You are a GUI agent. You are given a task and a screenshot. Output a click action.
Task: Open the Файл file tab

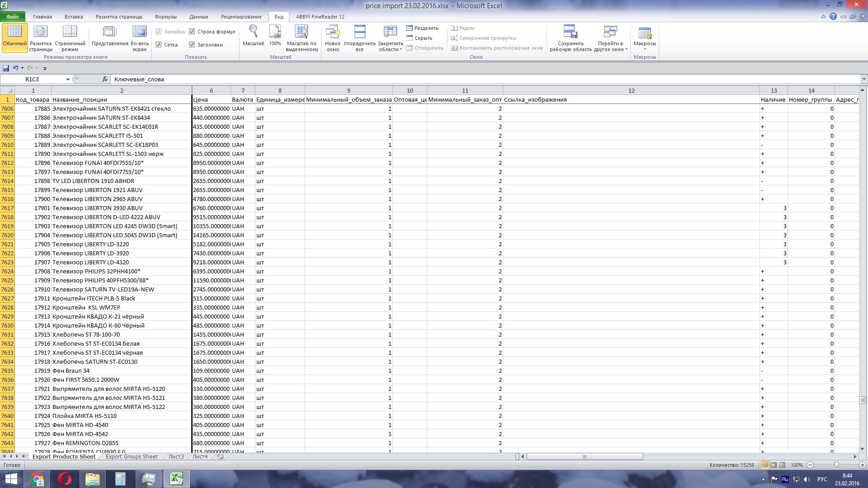[x=13, y=17]
